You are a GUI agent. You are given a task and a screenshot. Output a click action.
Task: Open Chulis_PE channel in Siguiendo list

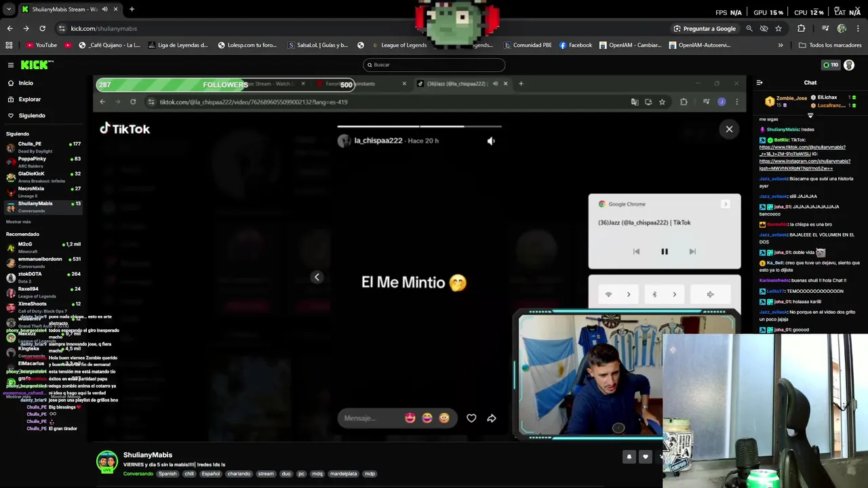pos(42,147)
